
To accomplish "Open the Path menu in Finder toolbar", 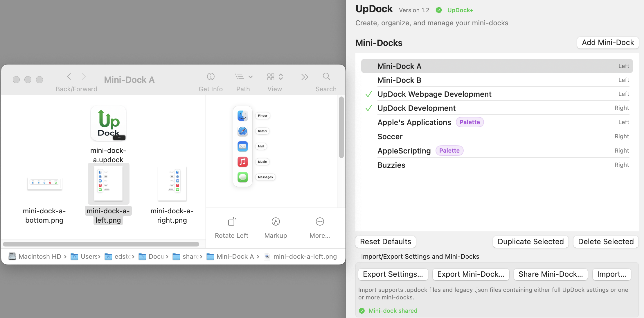I will pyautogui.click(x=244, y=77).
